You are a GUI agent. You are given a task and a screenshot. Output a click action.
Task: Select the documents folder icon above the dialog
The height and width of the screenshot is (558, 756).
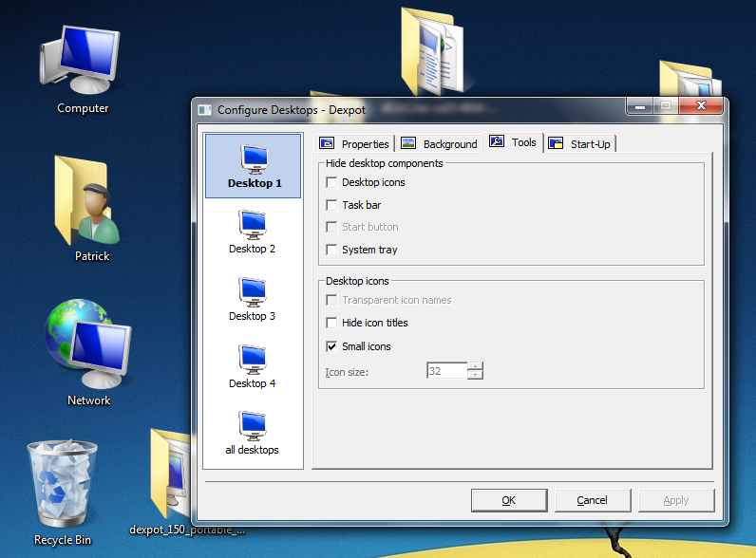[x=432, y=51]
